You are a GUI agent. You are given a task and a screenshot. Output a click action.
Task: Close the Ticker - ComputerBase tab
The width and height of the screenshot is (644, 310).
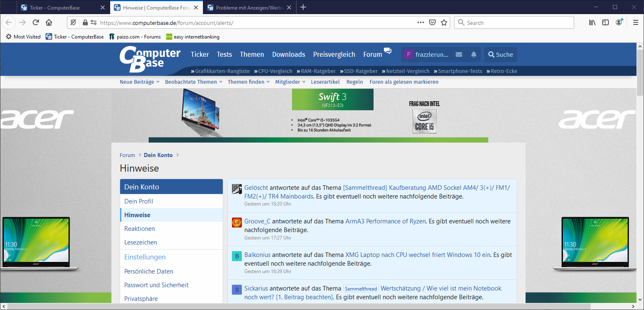(103, 7)
